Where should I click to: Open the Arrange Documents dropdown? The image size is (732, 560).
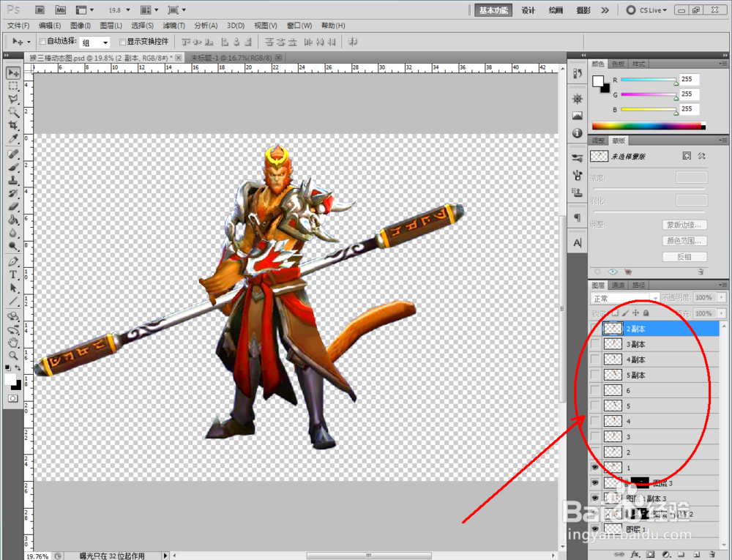pyautogui.click(x=149, y=10)
